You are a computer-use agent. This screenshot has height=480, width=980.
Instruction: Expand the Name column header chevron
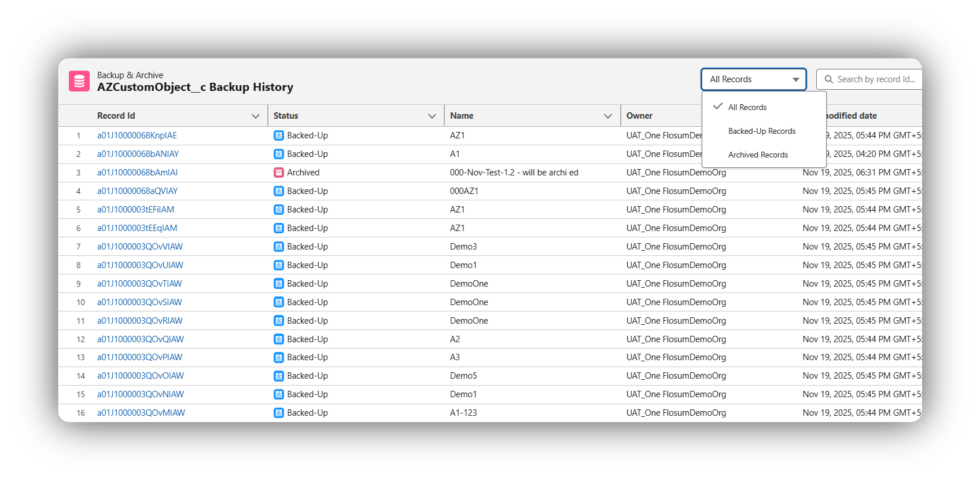pyautogui.click(x=607, y=116)
